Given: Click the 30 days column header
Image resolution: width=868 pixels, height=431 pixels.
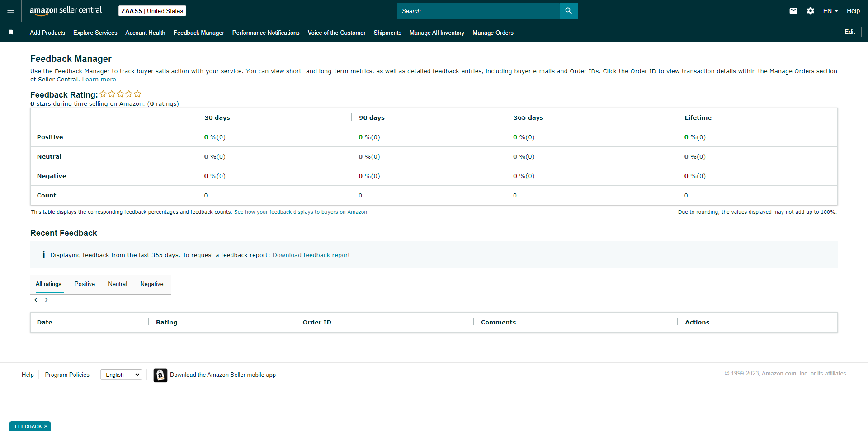Looking at the screenshot, I should point(217,117).
